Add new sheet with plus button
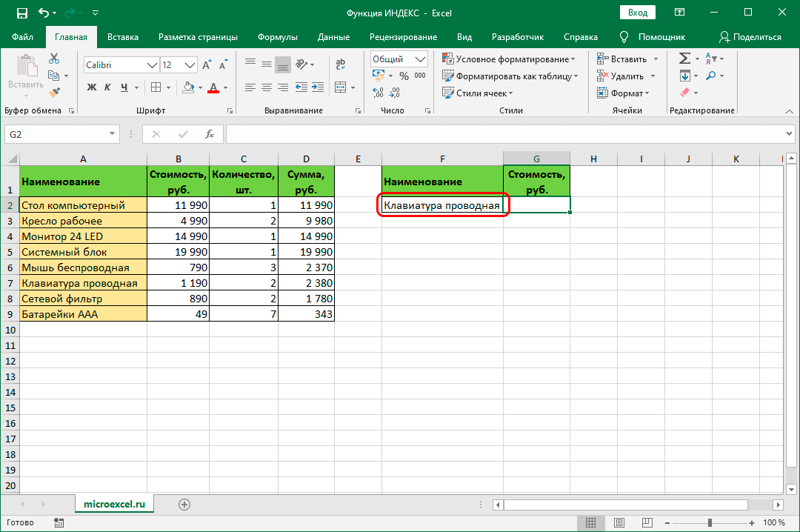This screenshot has width=800, height=532. [x=184, y=505]
